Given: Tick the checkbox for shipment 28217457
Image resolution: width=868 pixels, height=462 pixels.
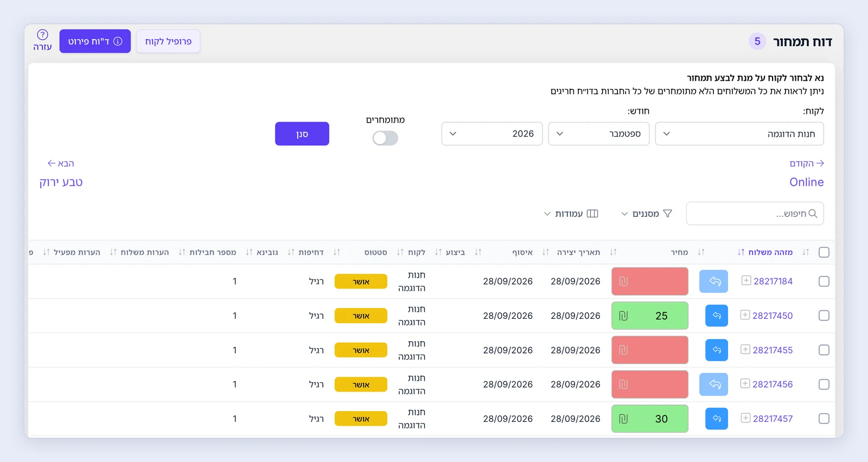Looking at the screenshot, I should point(824,419).
